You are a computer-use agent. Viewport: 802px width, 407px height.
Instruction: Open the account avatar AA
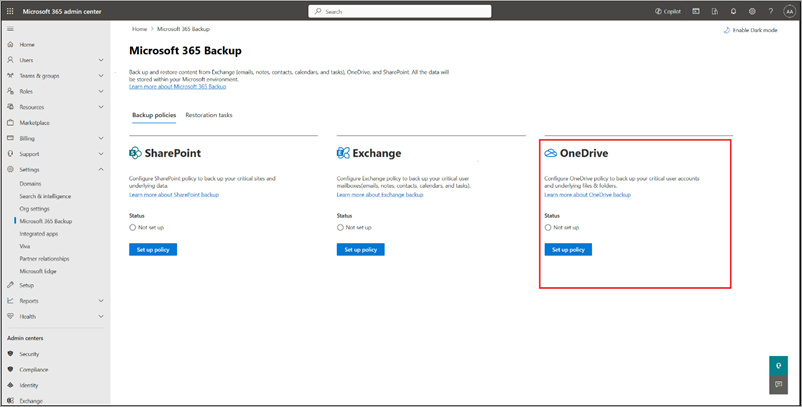tap(789, 11)
